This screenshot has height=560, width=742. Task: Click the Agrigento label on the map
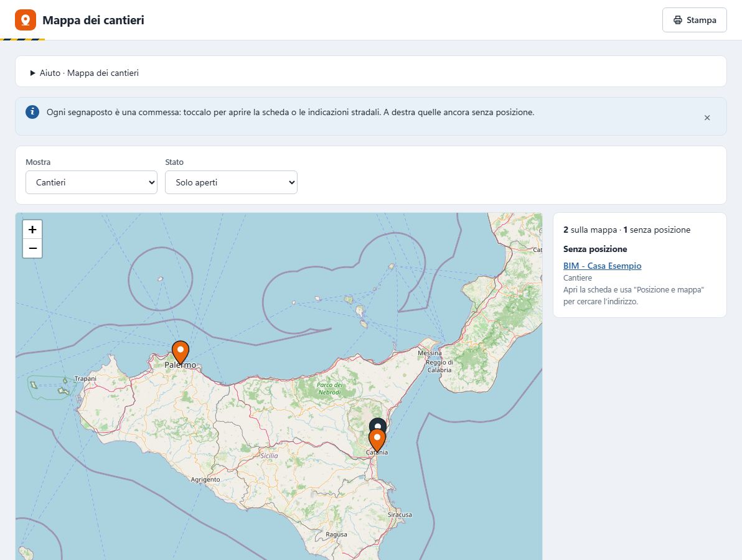[205, 480]
